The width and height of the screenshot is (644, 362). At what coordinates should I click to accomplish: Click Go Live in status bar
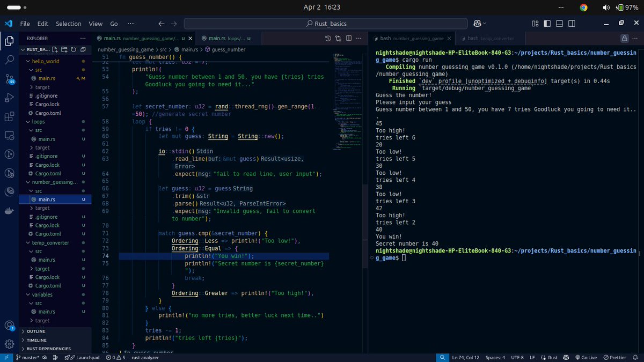585,357
